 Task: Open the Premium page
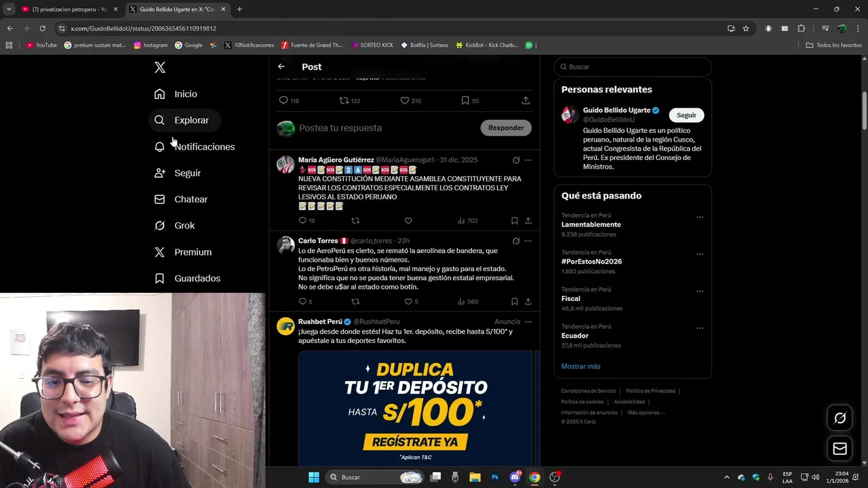coord(183,251)
